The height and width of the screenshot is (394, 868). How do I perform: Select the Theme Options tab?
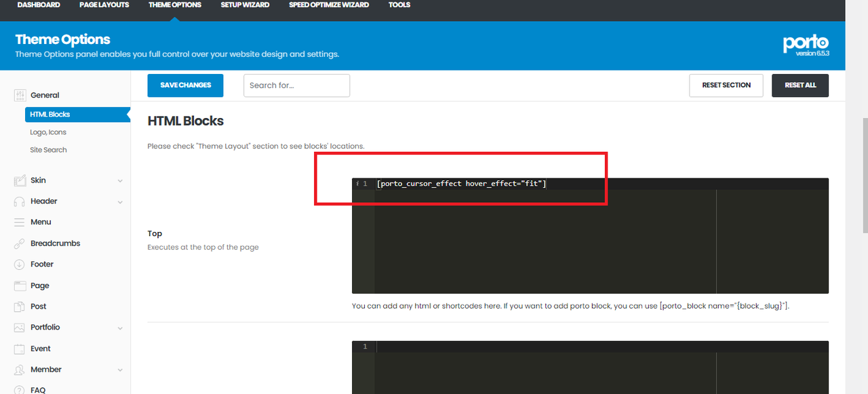pos(175,5)
